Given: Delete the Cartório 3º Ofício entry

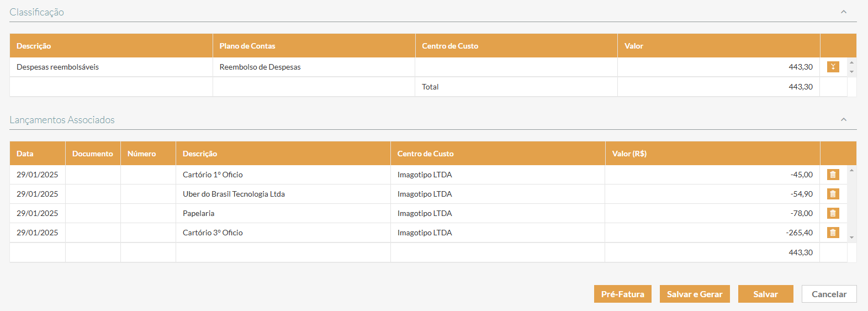Looking at the screenshot, I should (833, 233).
